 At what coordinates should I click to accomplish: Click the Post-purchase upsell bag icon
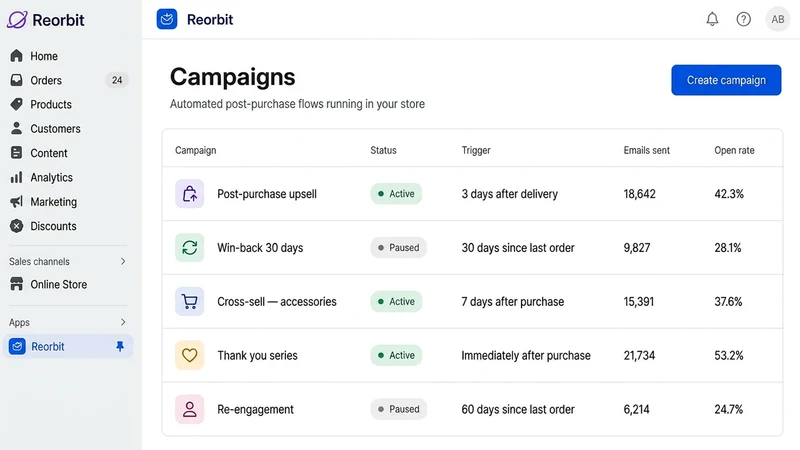[189, 194]
